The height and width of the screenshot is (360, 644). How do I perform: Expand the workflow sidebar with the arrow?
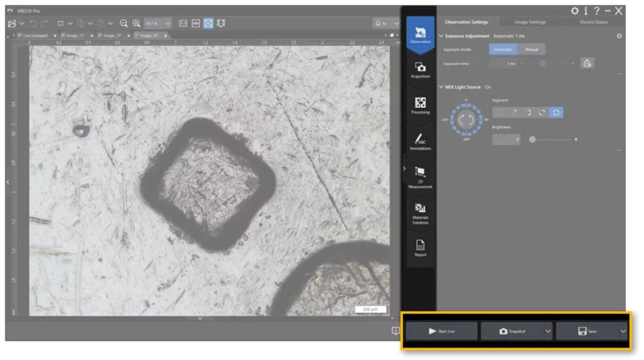click(404, 168)
